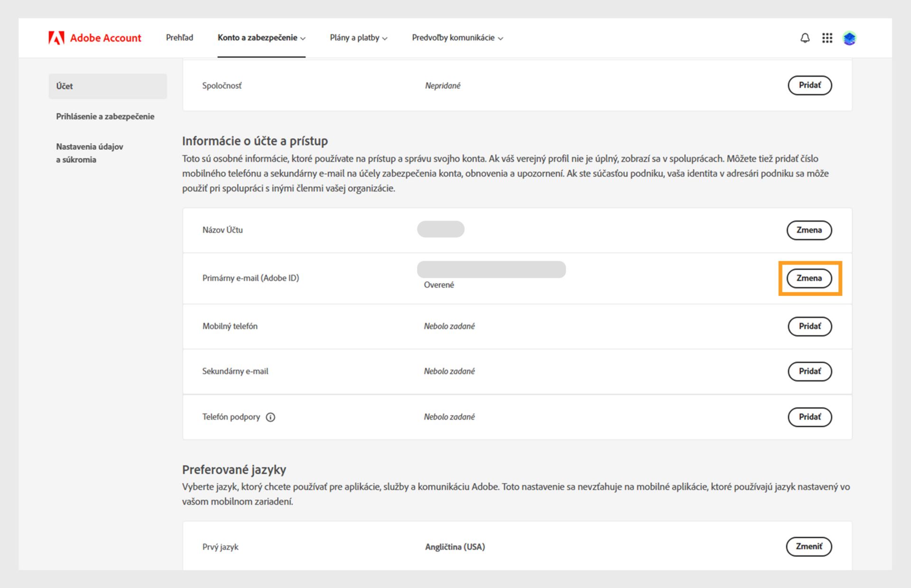
Task: Open the apps grid launcher
Action: [x=827, y=38]
